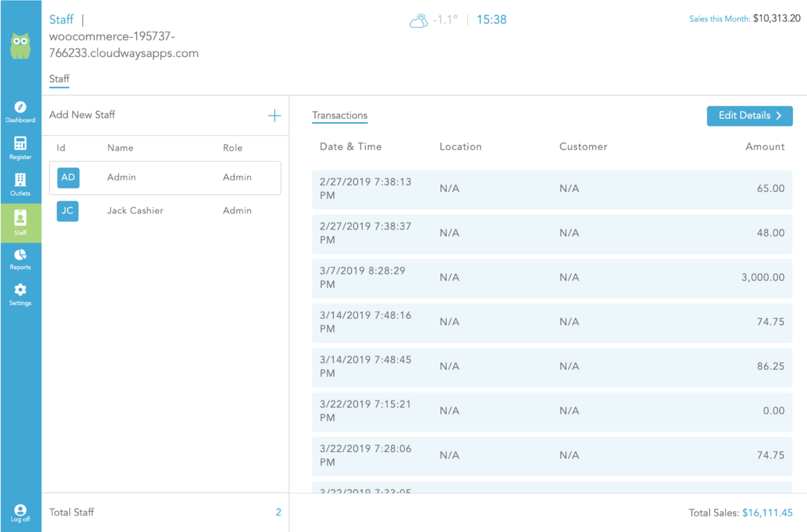Click the plus icon to add staff
The width and height of the screenshot is (807, 532).
pos(274,116)
